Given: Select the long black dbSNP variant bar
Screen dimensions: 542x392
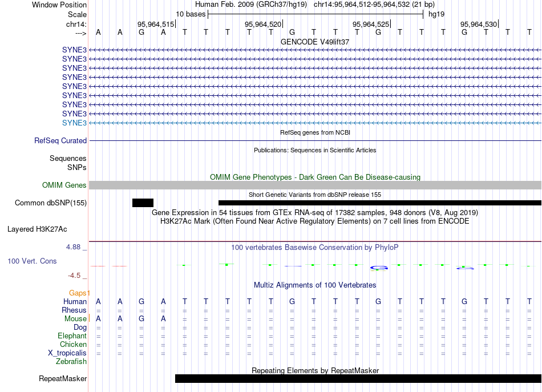Looking at the screenshot, I should [380, 203].
